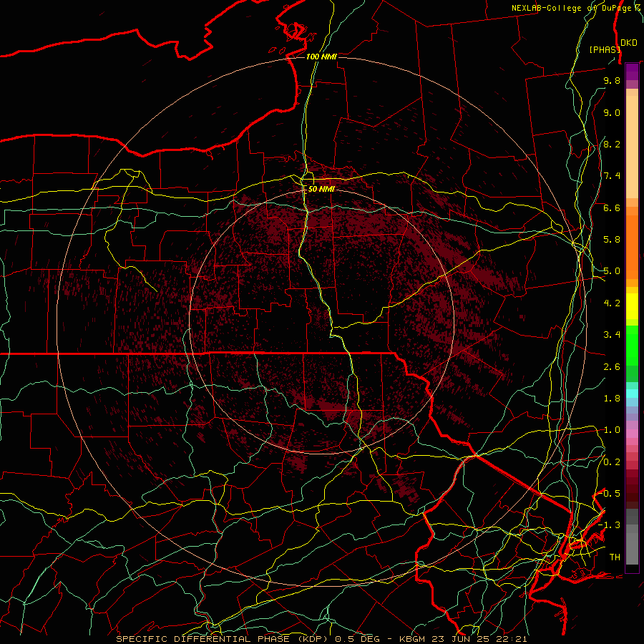Click the light peach segment of color bar

(x=632, y=147)
